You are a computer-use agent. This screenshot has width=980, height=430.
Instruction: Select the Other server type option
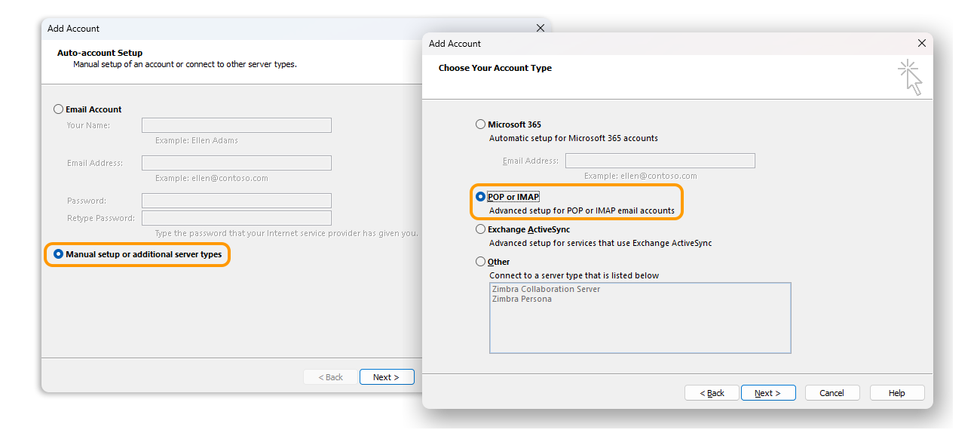click(x=481, y=262)
